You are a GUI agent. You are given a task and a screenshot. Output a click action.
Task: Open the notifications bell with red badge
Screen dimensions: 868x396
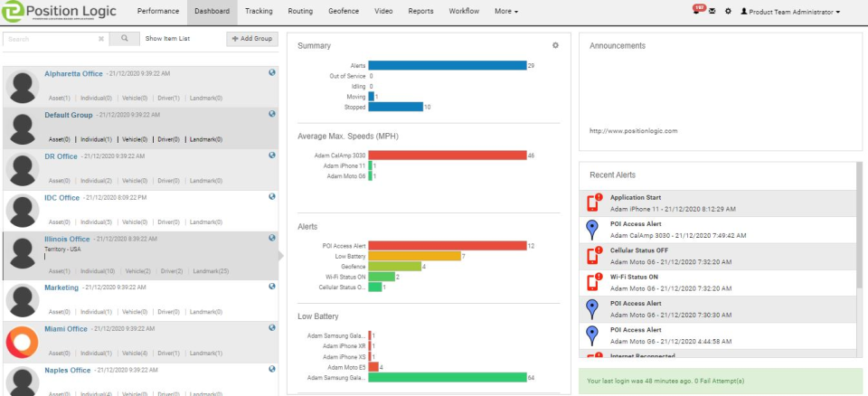pyautogui.click(x=698, y=10)
